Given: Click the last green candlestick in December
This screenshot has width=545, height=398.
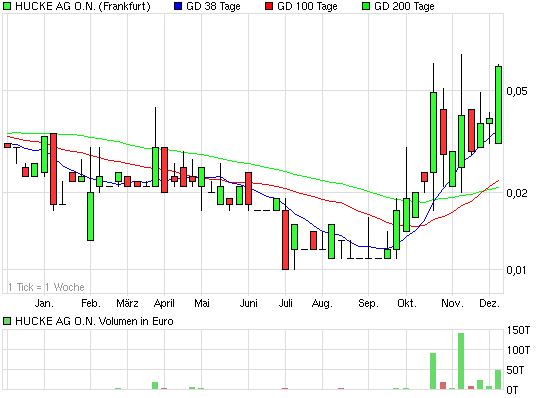Looking at the screenshot, I should (498, 105).
